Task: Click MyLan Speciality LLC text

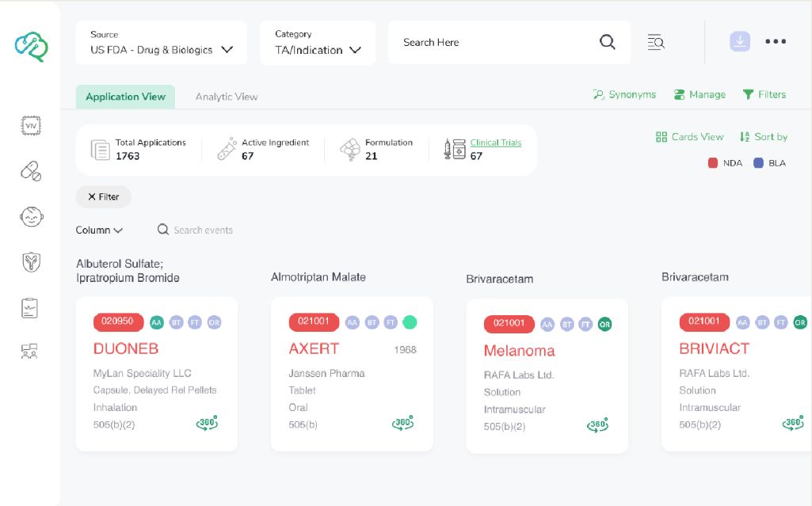Action: point(143,373)
